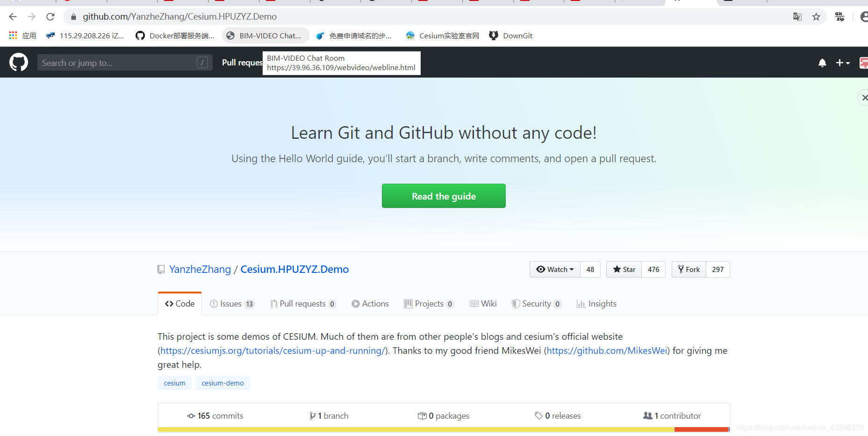
Task: View the 0 packages link
Action: pos(444,416)
